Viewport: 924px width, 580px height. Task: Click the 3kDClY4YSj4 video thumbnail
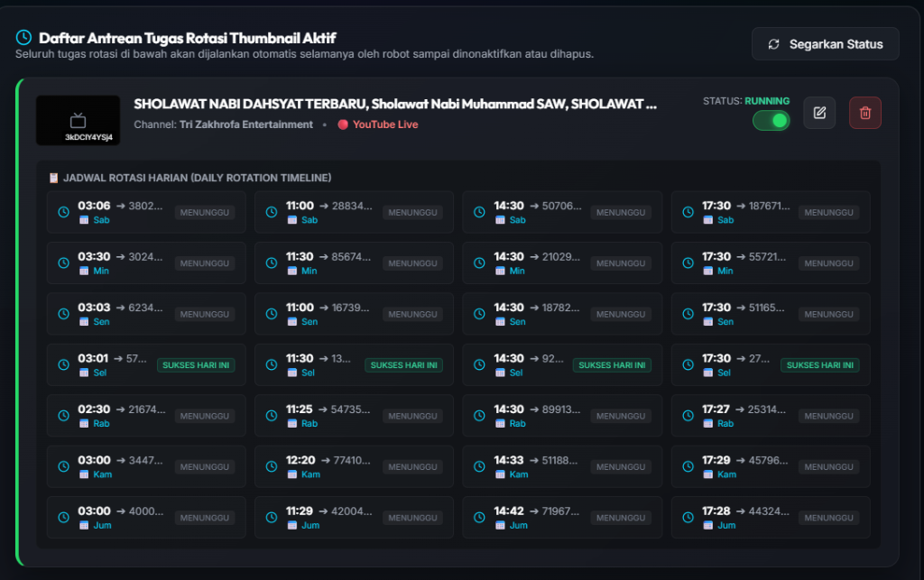point(78,121)
